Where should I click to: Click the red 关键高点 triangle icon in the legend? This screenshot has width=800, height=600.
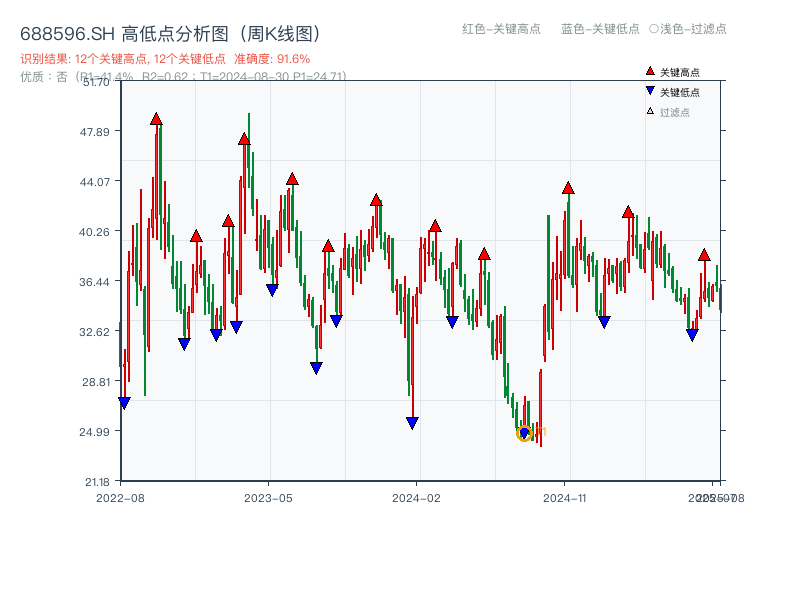click(650, 71)
